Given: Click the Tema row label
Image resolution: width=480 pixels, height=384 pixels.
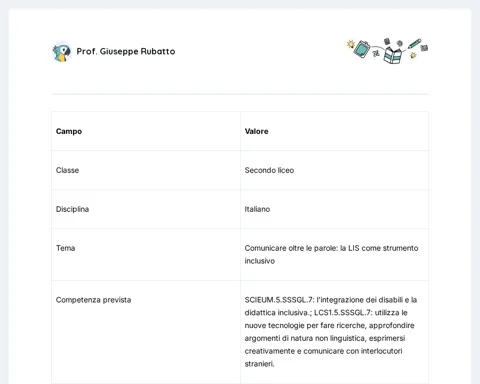Looking at the screenshot, I should (65, 248).
